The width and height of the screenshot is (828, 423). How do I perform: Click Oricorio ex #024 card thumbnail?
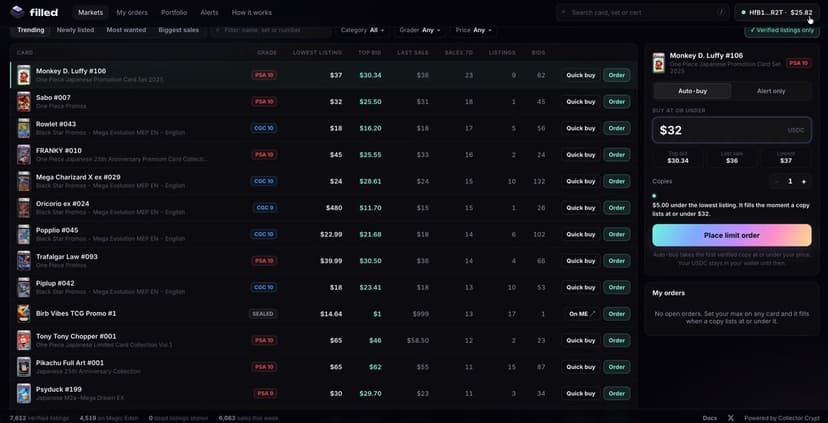(x=24, y=208)
